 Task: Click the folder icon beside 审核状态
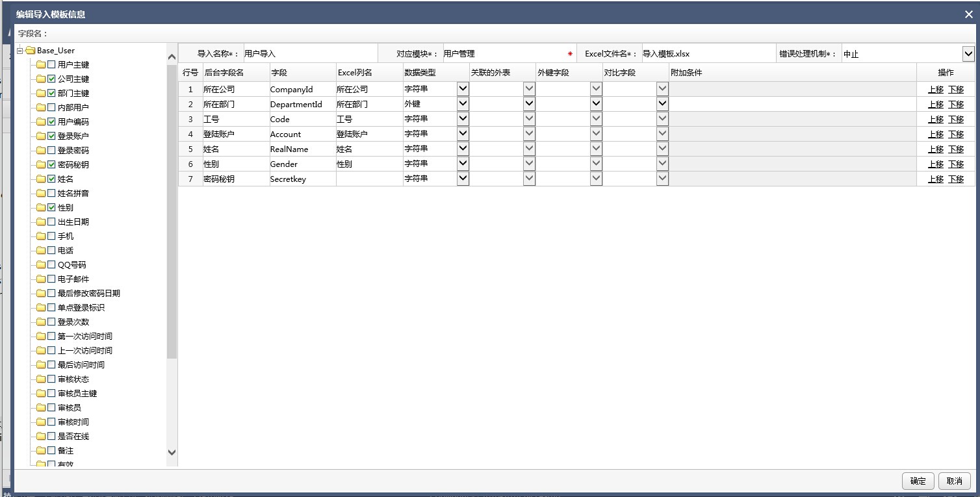point(41,379)
